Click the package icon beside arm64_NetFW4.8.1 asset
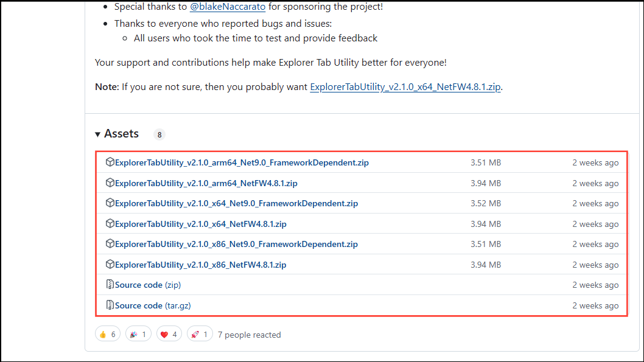Viewport: 644px width, 362px height. pyautogui.click(x=110, y=183)
